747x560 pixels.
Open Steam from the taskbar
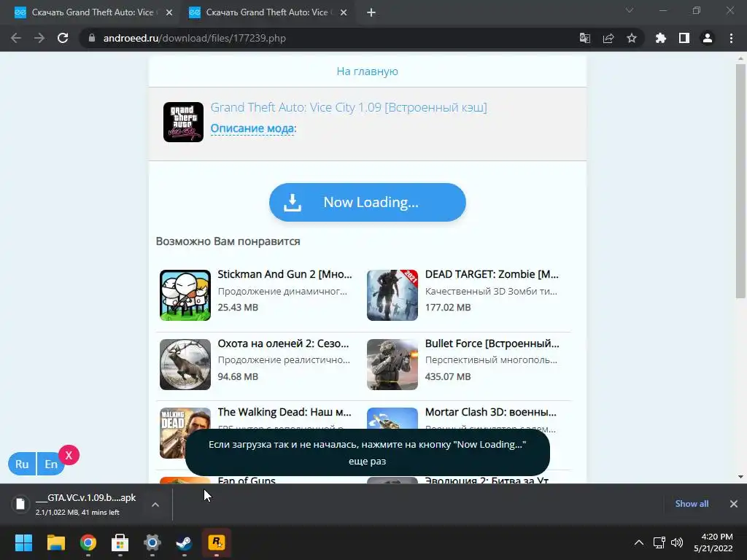point(185,542)
